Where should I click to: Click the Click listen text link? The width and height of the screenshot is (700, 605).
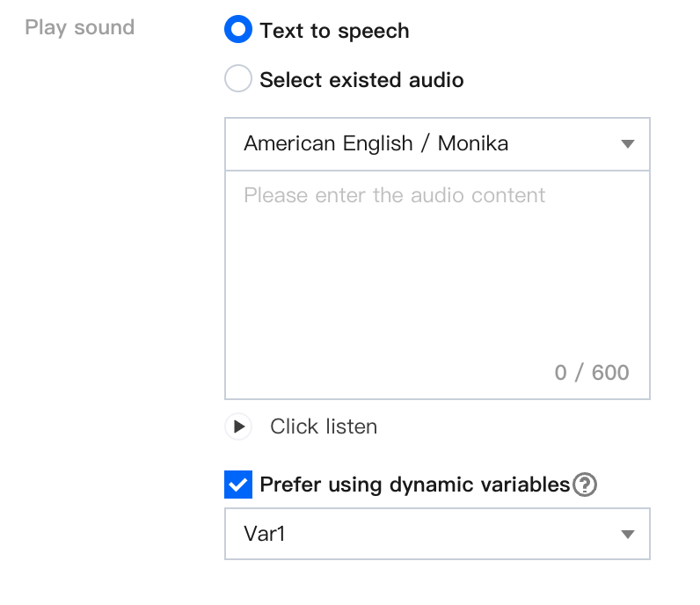pos(324,426)
